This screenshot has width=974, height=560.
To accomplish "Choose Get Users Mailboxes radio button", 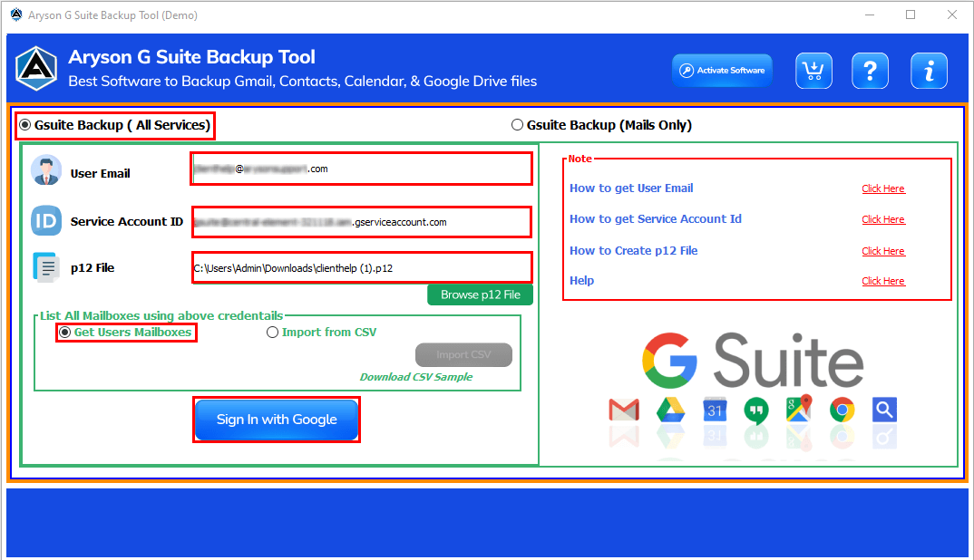I will (x=125, y=333).
